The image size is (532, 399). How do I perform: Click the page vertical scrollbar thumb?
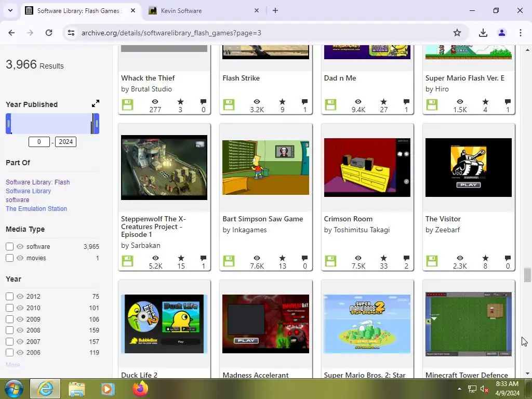click(x=527, y=275)
